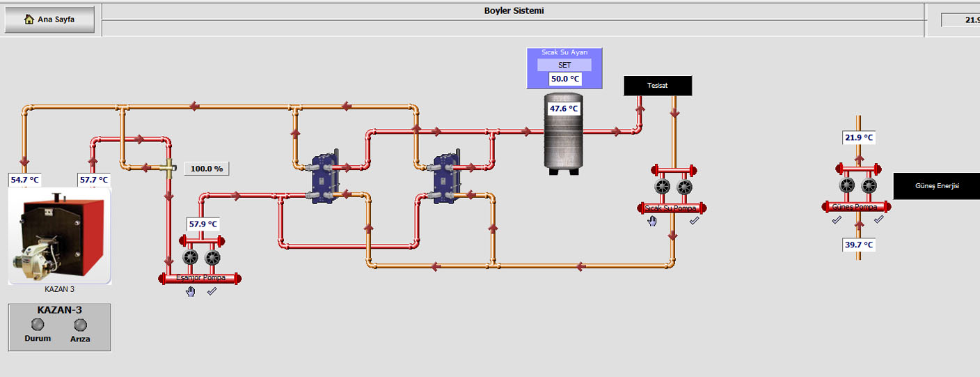
Task: Click the left Güneş Pompa pump icon
Action: 847,186
